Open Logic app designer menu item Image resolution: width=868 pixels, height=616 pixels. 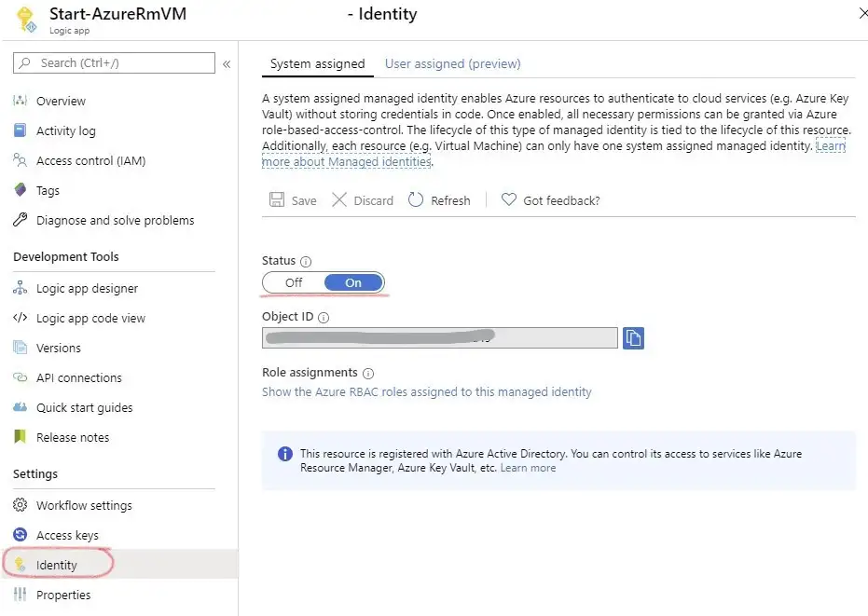tap(87, 288)
